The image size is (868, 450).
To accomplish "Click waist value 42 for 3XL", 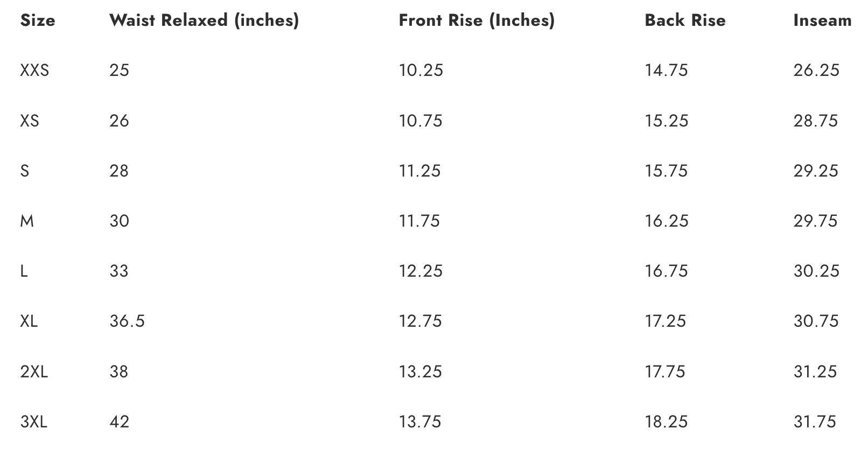I will coord(119,421).
